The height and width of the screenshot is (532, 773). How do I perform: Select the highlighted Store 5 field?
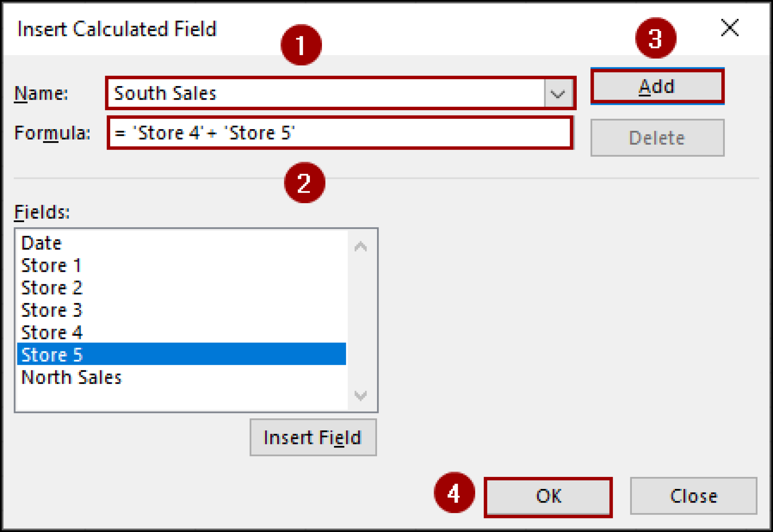tap(52, 355)
